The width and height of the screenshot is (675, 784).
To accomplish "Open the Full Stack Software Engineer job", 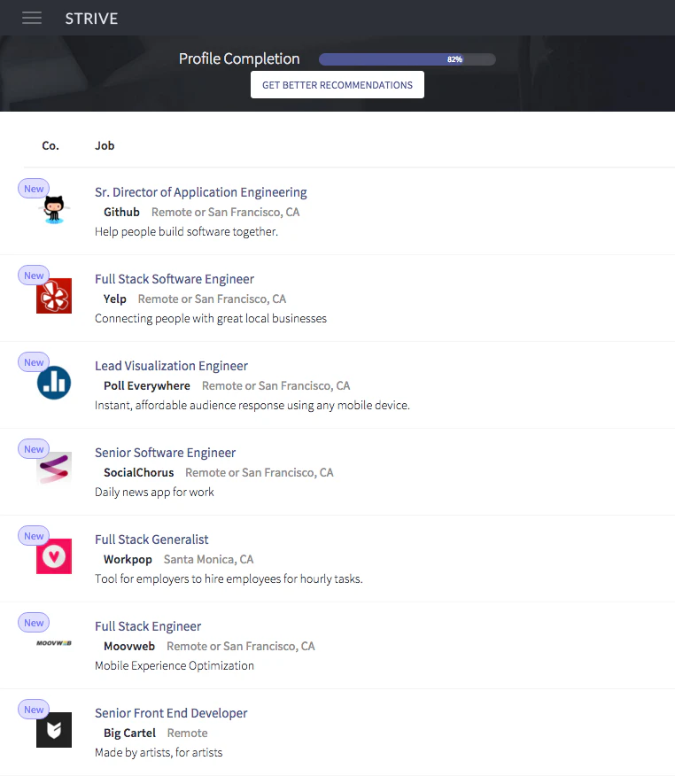I will click(175, 279).
